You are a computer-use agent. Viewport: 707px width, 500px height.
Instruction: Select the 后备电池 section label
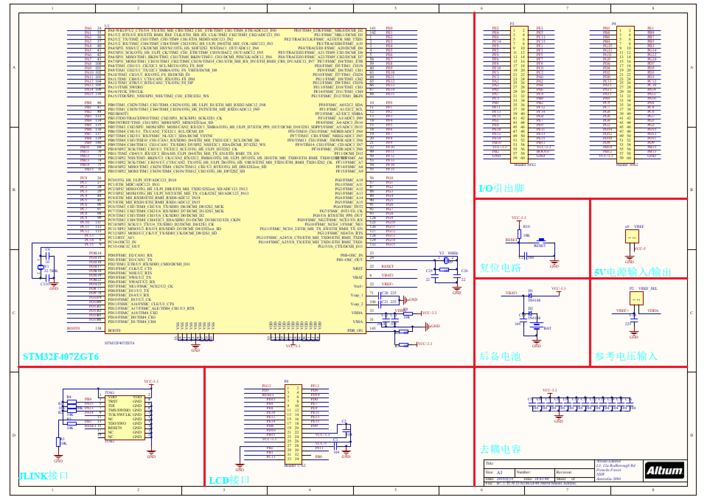pyautogui.click(x=500, y=356)
